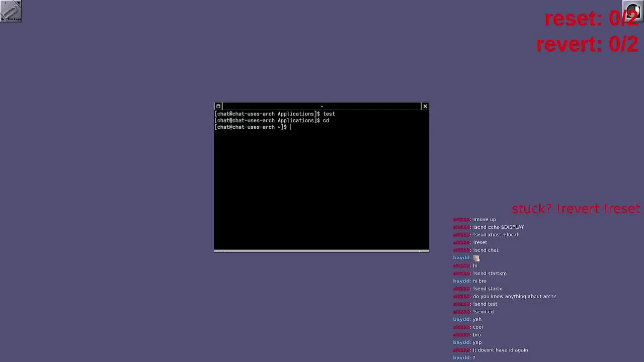The image size is (644, 362).
Task: Click the 'revert: 0/2' counter text
Action: pos(587,44)
